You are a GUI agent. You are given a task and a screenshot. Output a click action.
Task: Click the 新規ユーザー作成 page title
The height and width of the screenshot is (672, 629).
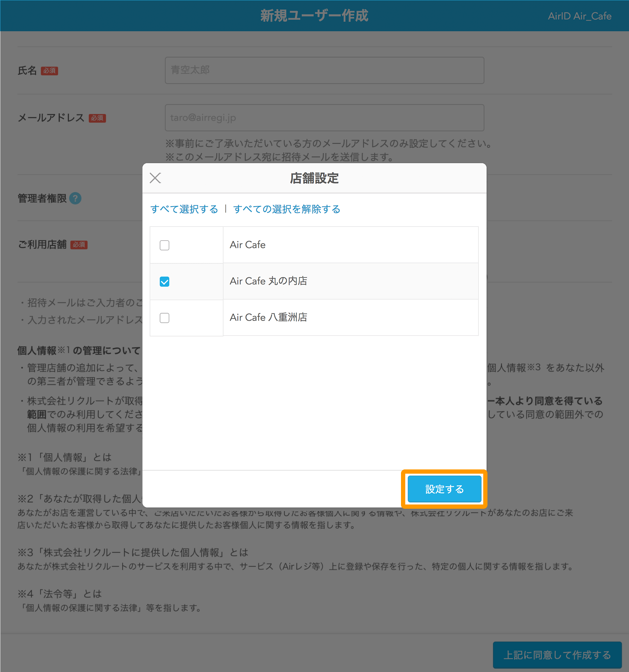pos(314,15)
